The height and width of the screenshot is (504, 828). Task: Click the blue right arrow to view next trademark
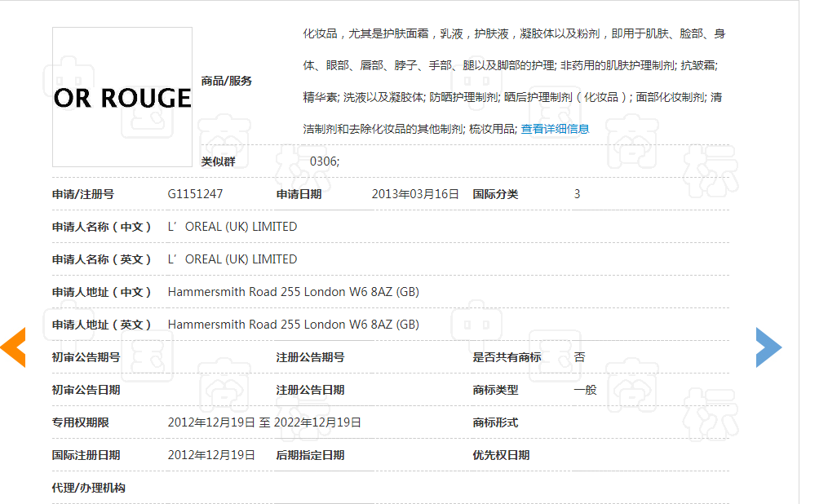(x=768, y=347)
